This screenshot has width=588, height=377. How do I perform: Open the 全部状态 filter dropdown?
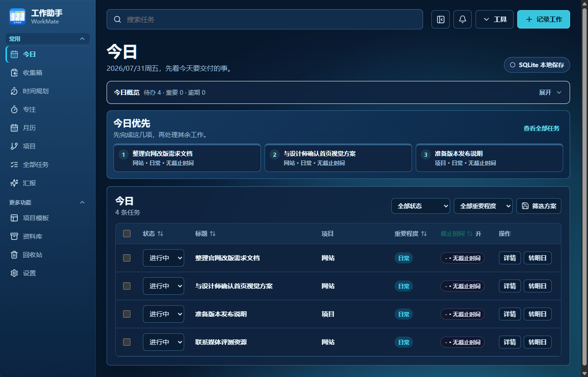click(x=421, y=206)
